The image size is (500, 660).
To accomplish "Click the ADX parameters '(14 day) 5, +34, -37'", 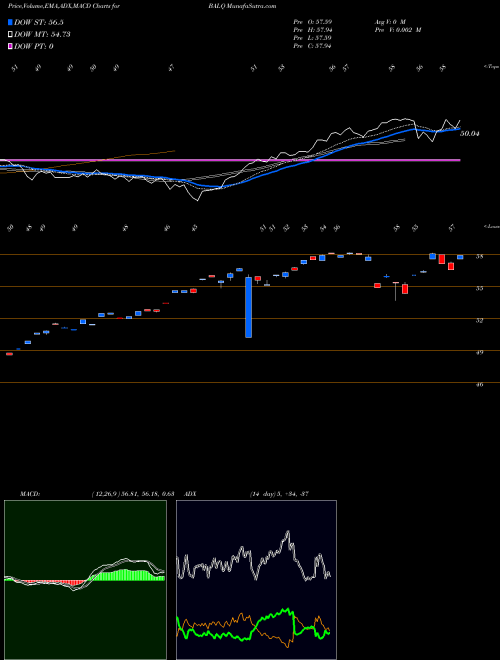I will point(279,494).
